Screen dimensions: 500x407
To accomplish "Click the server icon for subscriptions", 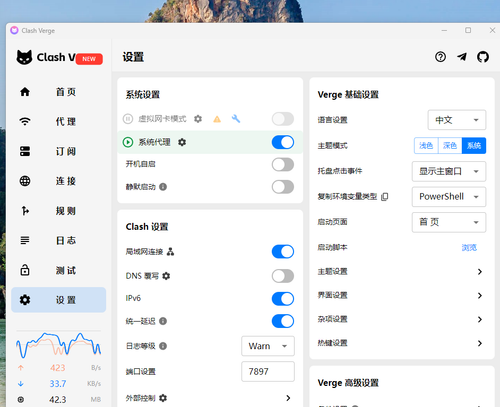I will 25,151.
